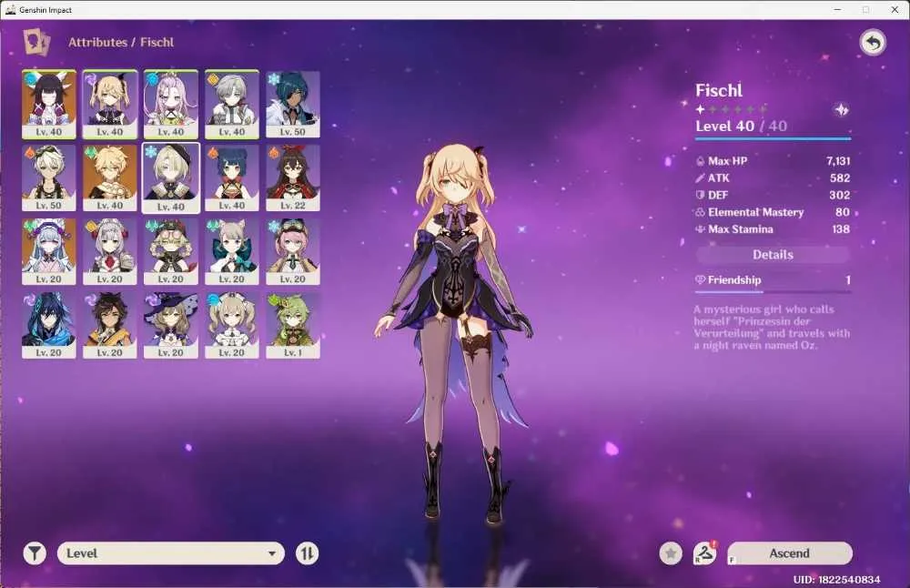Click the Genshin Impact title bar icon
Screen dimensions: 910x588
coord(10,10)
